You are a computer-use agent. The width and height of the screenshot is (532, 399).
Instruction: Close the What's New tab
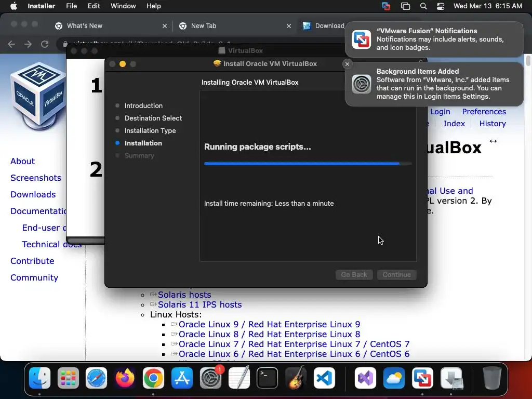(x=165, y=26)
